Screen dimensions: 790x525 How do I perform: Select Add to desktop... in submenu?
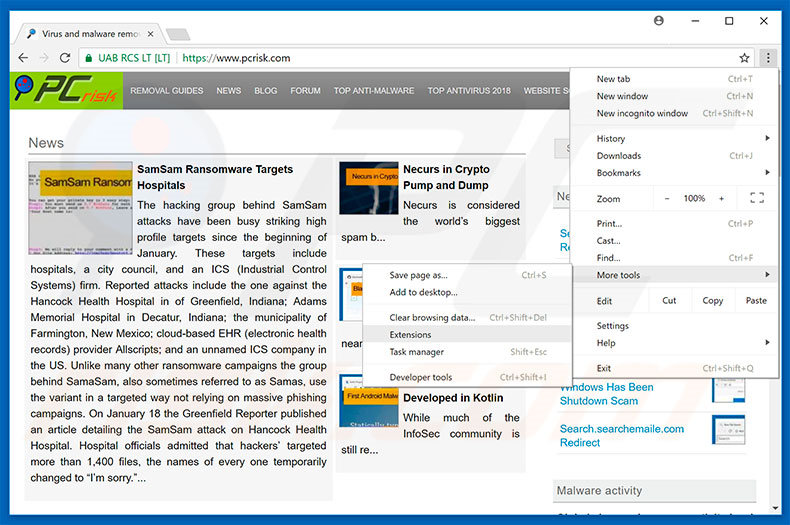click(x=467, y=292)
